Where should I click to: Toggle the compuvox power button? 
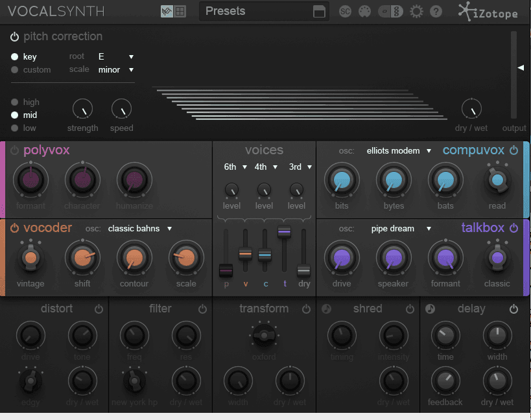pyautogui.click(x=513, y=150)
